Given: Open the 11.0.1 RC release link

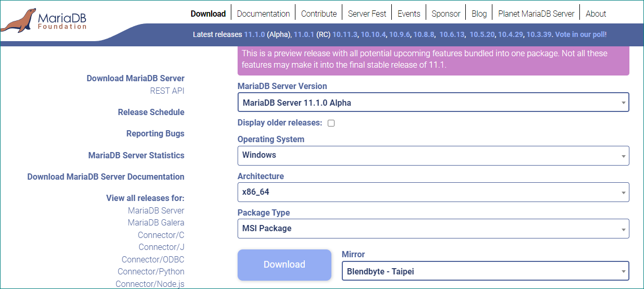Looking at the screenshot, I should 304,34.
